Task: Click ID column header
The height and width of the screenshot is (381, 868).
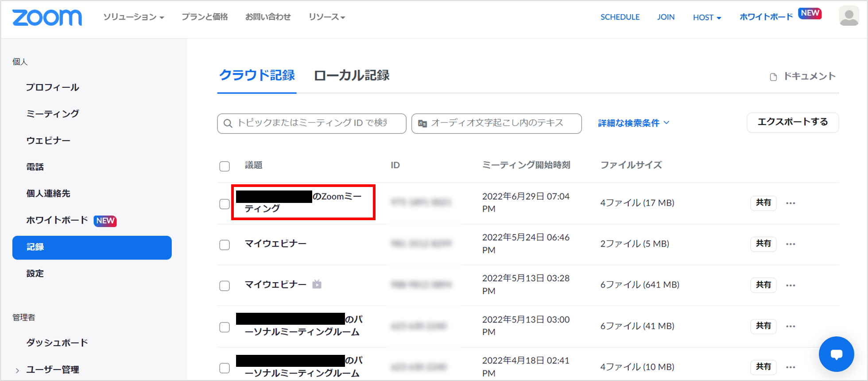Action: (x=395, y=165)
